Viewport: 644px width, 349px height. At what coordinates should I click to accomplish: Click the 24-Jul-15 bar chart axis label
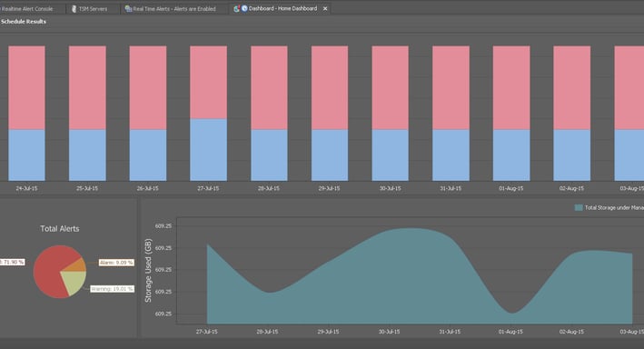(26, 188)
